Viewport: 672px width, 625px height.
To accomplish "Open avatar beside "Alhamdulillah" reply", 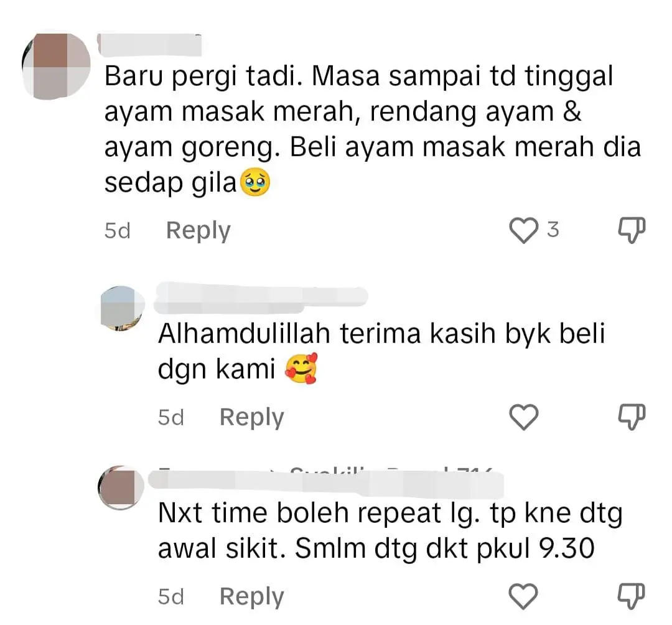I will click(x=123, y=308).
